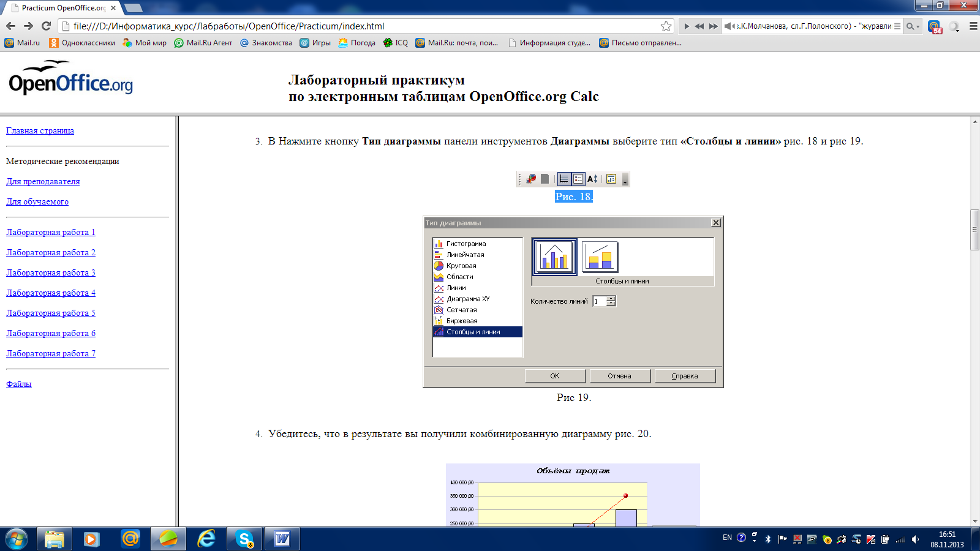Open Mail.Ru: почта, пои... bookmark

(x=457, y=43)
